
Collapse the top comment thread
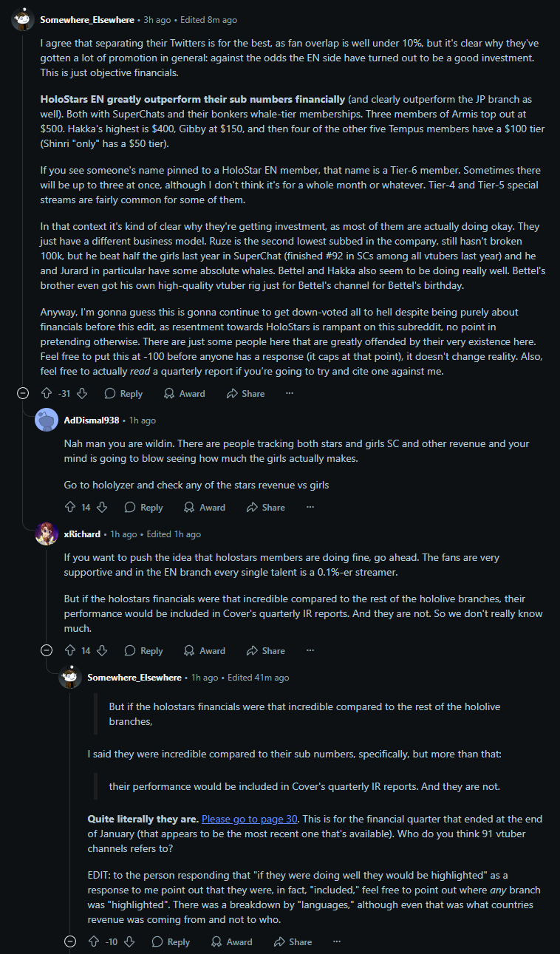point(23,394)
